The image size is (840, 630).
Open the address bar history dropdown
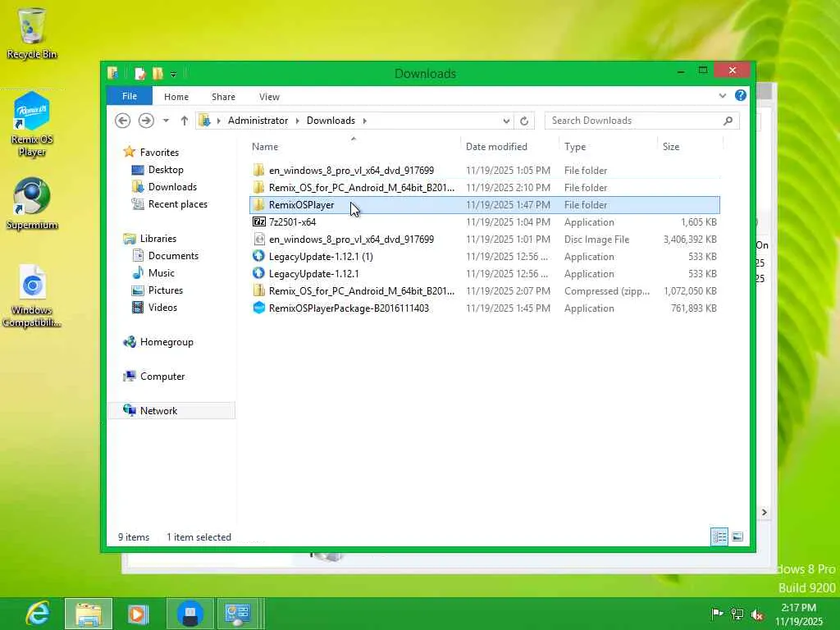(x=505, y=121)
